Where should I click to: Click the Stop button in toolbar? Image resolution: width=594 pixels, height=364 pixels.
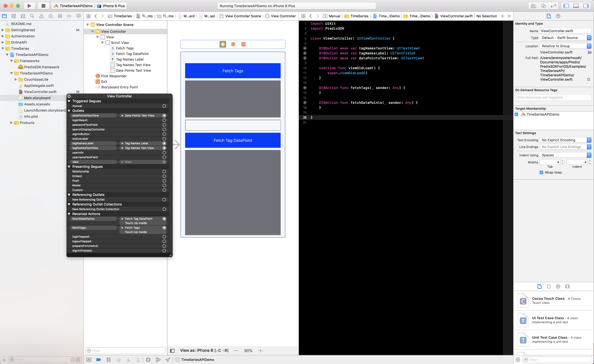43,6
